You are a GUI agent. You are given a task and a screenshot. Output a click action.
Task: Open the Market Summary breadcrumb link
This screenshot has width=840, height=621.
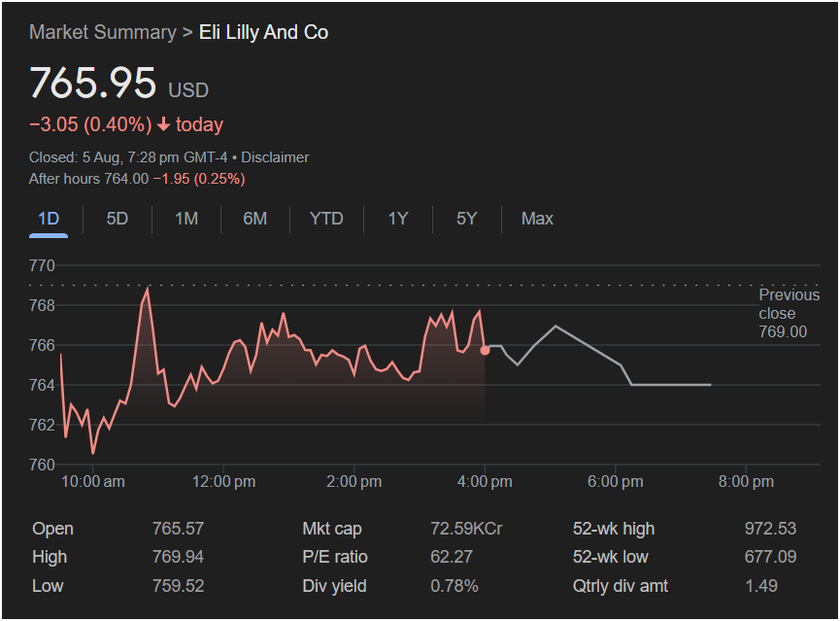[x=102, y=32]
